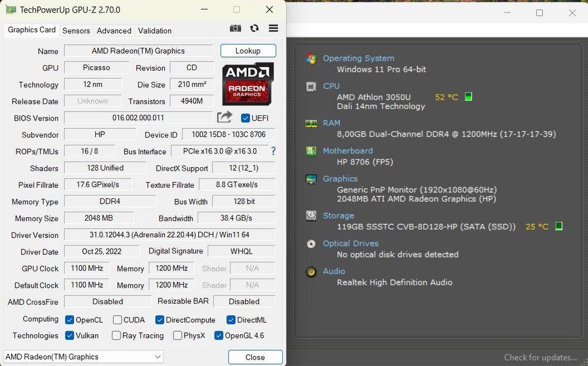The width and height of the screenshot is (588, 366).
Task: Click the Close button in GPU-Z
Action: pyautogui.click(x=255, y=357)
